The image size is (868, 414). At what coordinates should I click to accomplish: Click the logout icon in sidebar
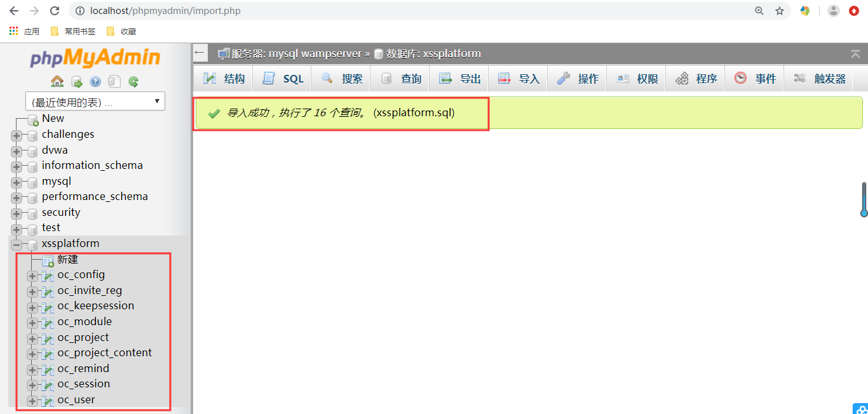76,81
